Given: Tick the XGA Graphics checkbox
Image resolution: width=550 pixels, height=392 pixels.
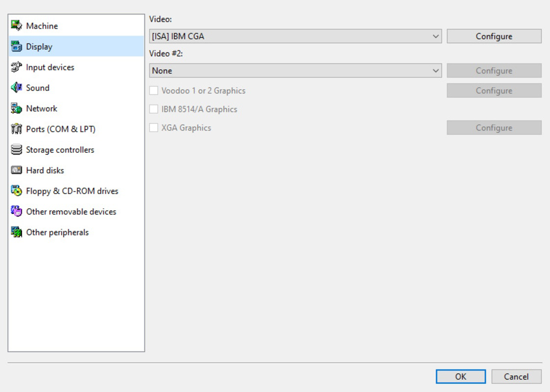Looking at the screenshot, I should [x=154, y=128].
